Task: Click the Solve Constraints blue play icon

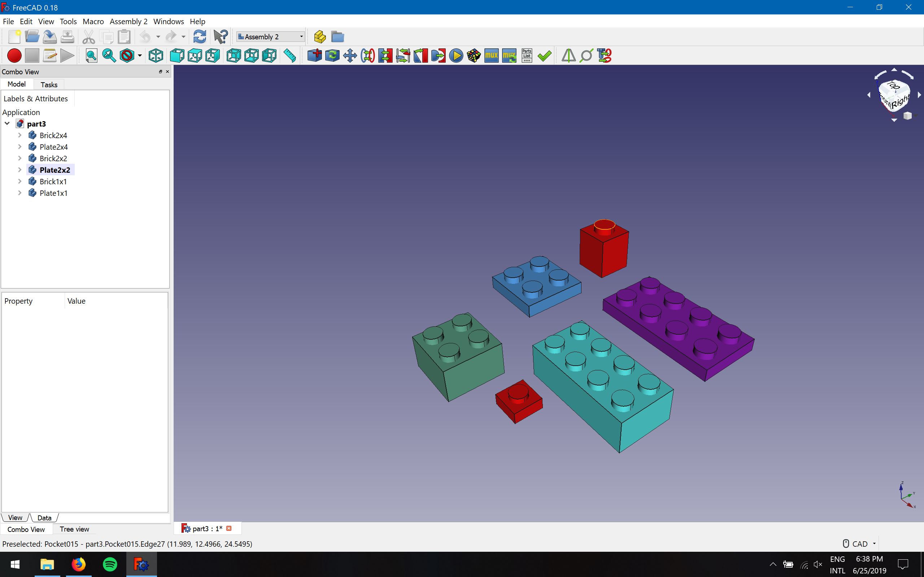Action: (x=456, y=56)
